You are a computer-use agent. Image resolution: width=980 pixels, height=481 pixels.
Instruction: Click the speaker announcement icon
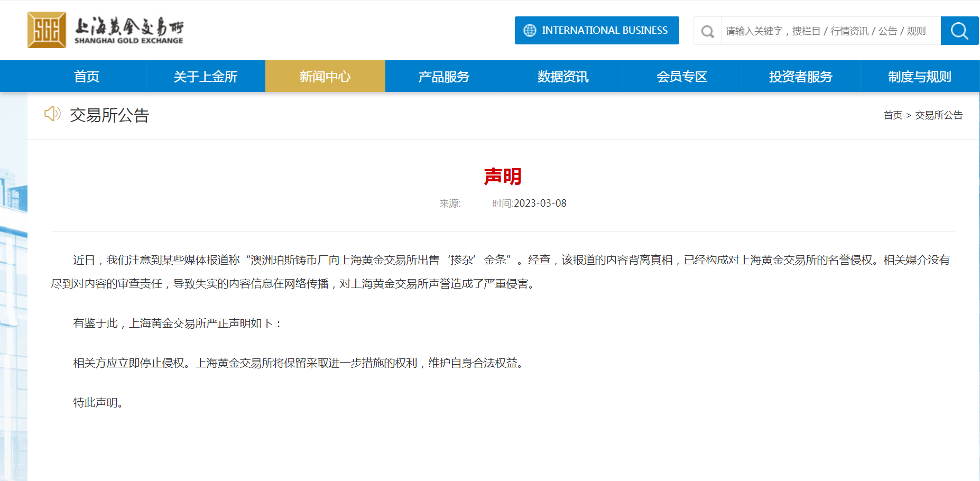click(x=52, y=114)
